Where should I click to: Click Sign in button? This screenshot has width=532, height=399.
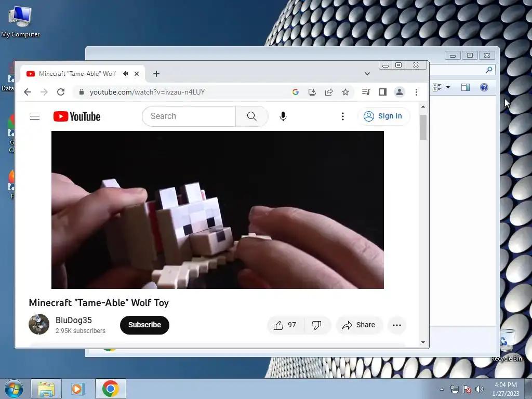coord(383,116)
